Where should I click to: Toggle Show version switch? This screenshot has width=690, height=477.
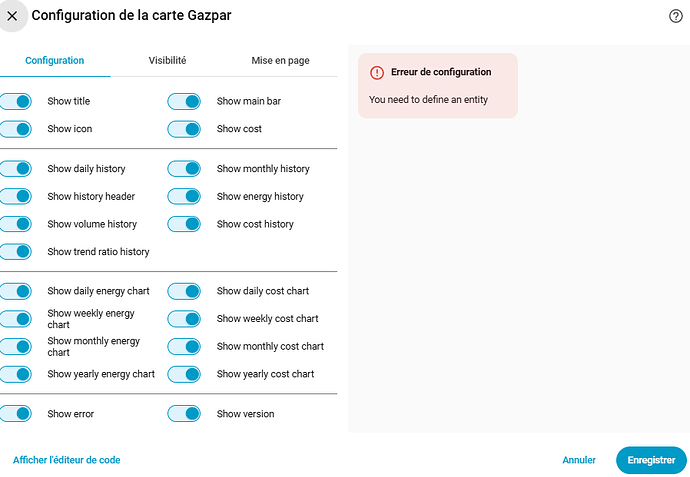point(184,414)
